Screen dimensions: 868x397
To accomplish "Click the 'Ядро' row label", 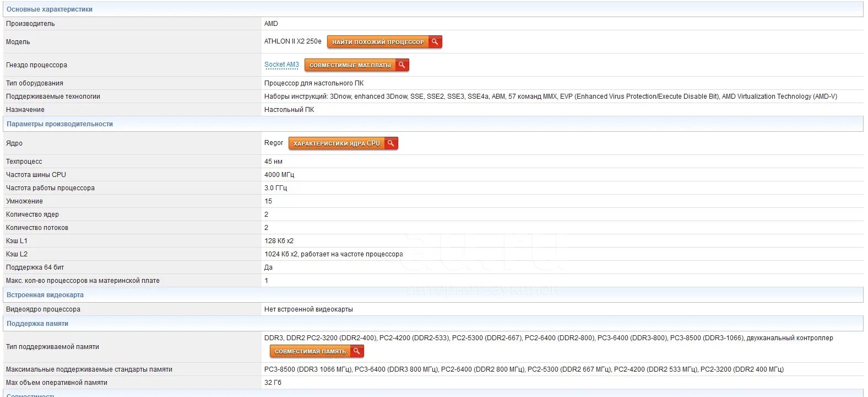I will pos(14,143).
